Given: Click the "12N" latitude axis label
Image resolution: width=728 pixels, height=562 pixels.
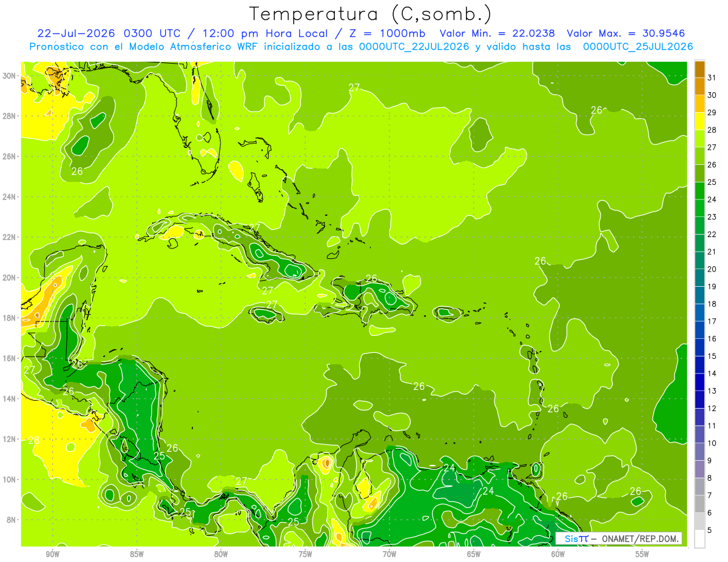Looking at the screenshot, I should (x=9, y=439).
